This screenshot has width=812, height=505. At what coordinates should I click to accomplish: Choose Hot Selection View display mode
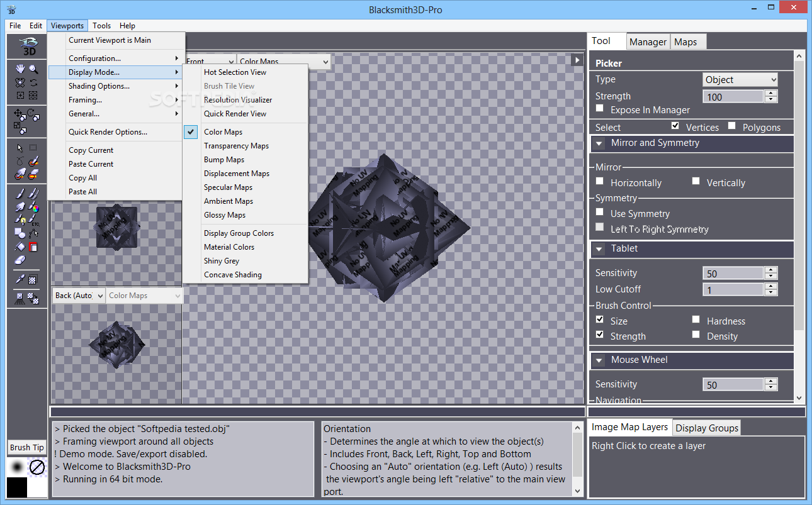click(245, 72)
